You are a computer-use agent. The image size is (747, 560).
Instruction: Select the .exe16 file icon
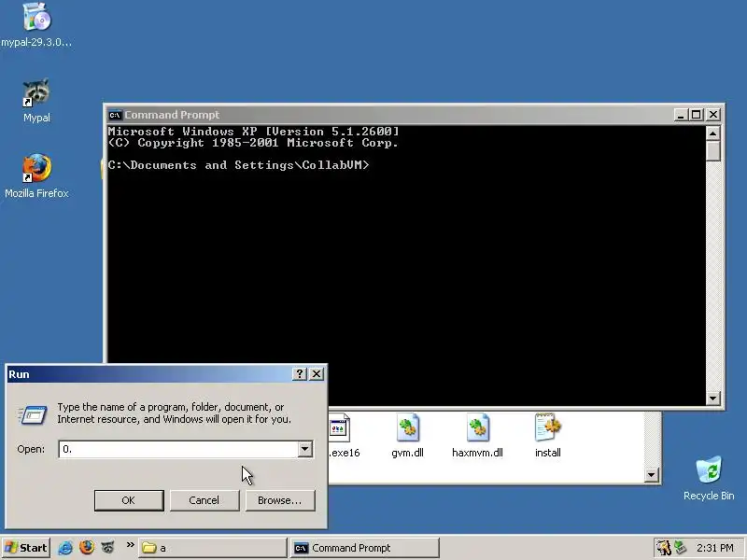(340, 427)
